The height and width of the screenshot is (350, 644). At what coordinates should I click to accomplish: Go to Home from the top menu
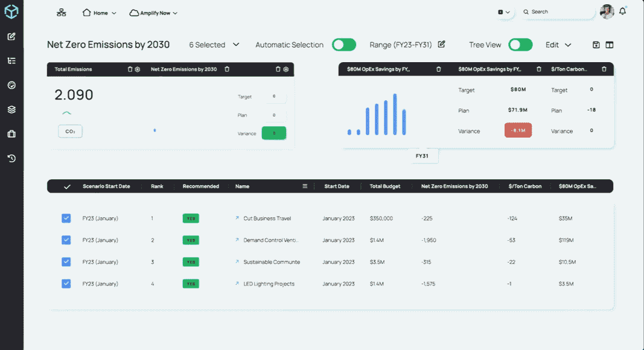pyautogui.click(x=99, y=13)
